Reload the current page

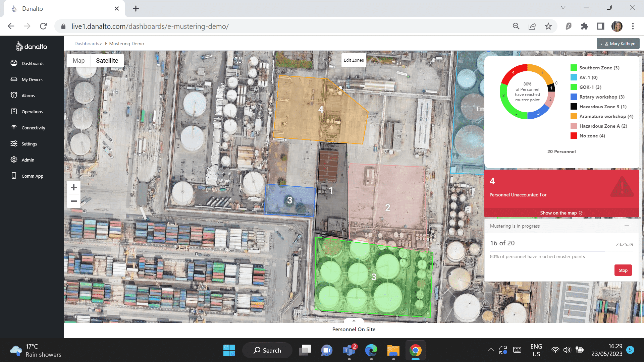tap(43, 26)
